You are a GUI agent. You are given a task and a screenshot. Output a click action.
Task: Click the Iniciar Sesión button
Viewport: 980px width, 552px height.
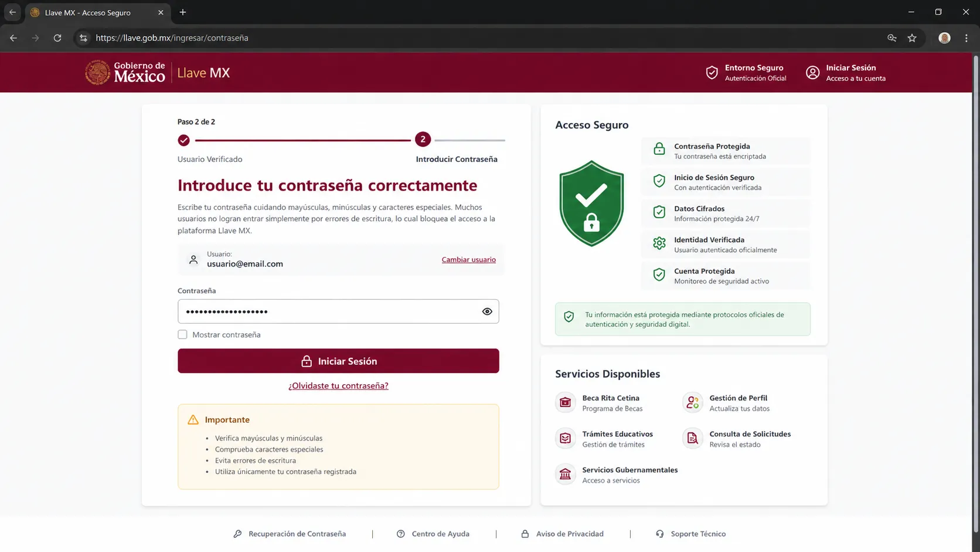click(338, 361)
